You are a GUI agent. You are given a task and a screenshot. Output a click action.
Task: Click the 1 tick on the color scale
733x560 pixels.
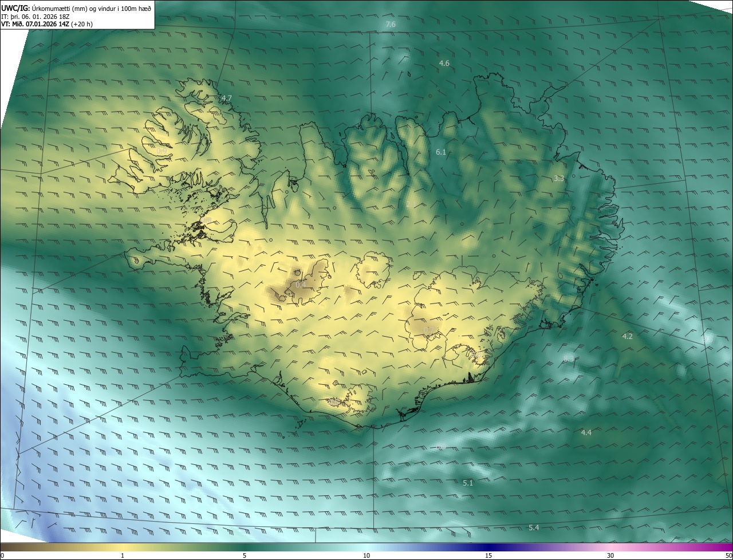tap(123, 555)
